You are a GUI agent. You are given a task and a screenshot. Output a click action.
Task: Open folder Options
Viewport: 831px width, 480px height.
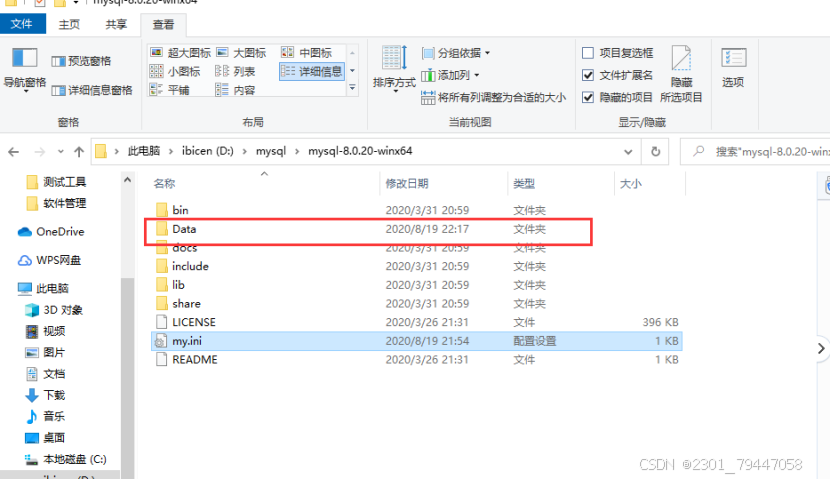(x=733, y=68)
